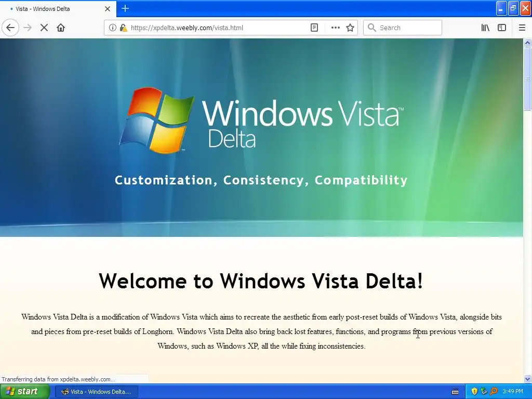Viewport: 532px width, 399px height.
Task: Stop loading the page with the X button
Action: click(44, 28)
